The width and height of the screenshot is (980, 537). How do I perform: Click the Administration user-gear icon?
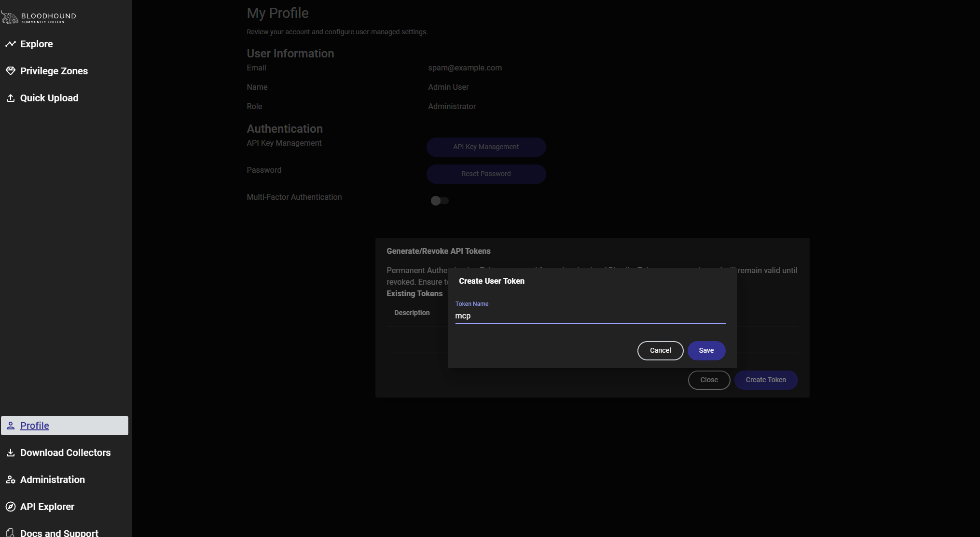click(x=10, y=480)
